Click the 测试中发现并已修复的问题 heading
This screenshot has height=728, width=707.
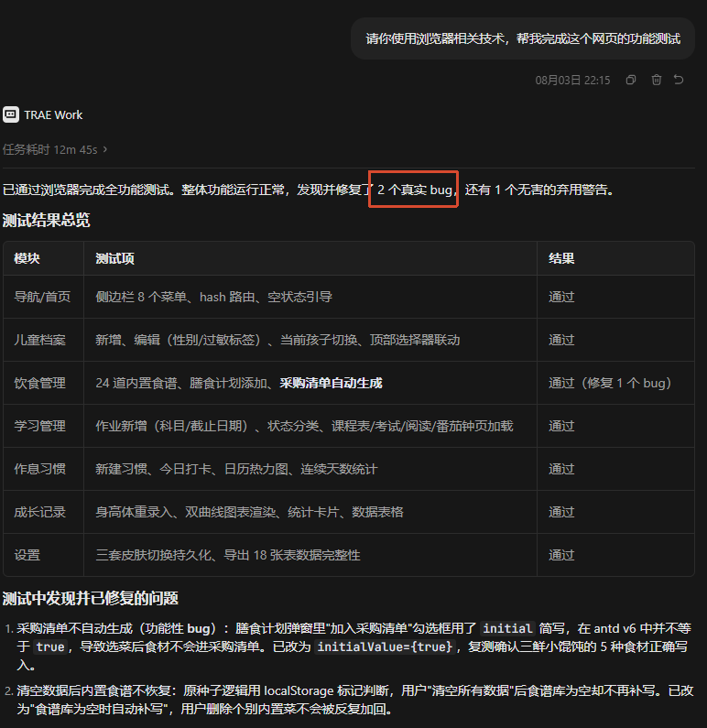90,598
